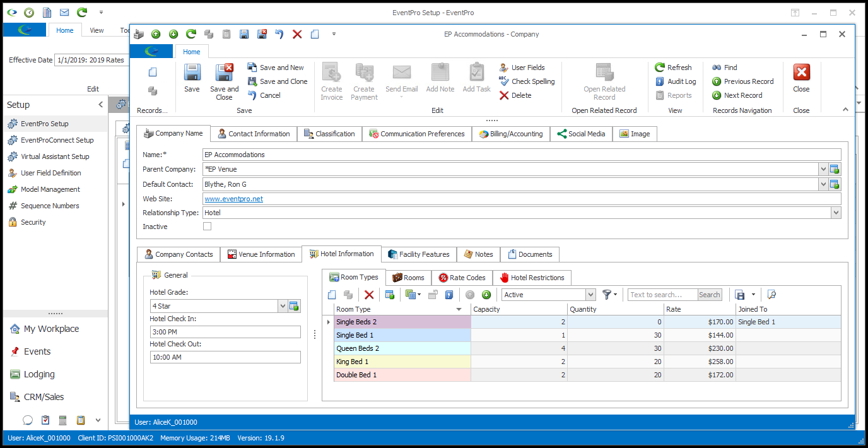Click green move down arrow in Room Types toolbar
This screenshot has height=448, width=868.
click(486, 295)
